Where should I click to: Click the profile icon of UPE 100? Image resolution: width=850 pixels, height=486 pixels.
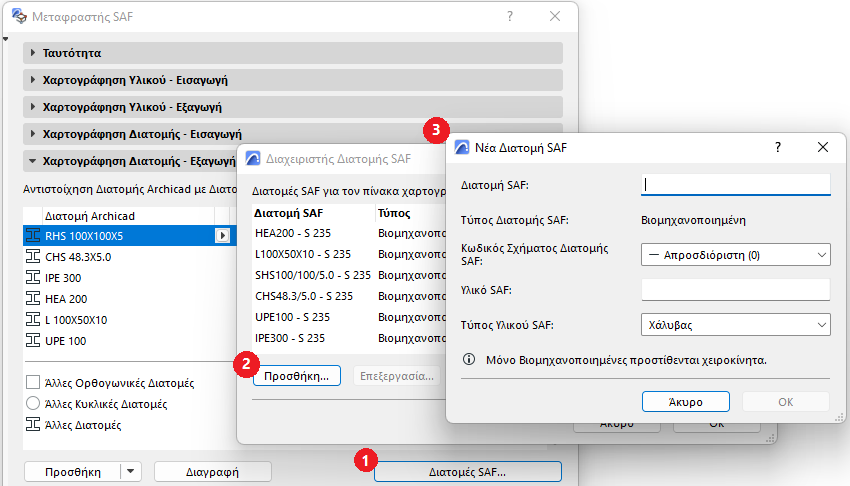click(x=33, y=341)
